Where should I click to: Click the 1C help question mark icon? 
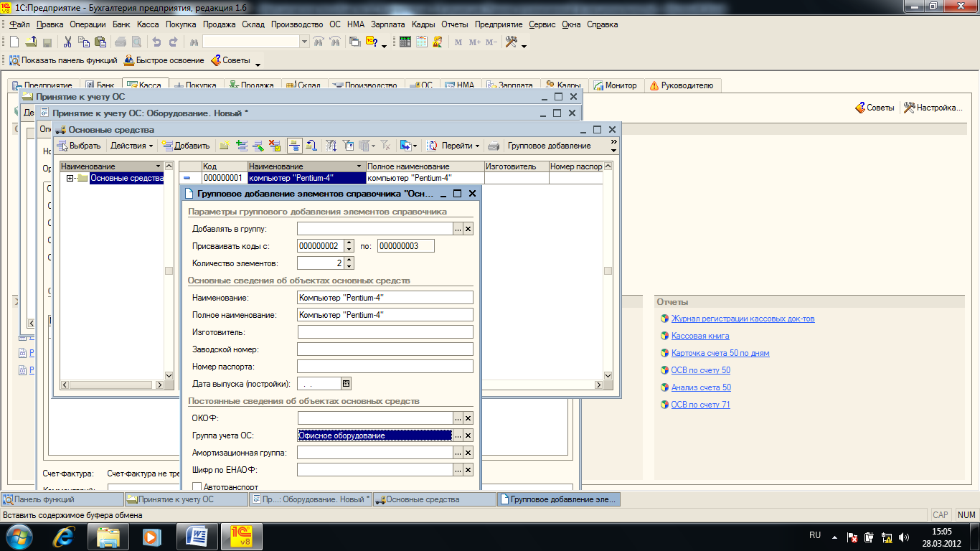tap(371, 42)
